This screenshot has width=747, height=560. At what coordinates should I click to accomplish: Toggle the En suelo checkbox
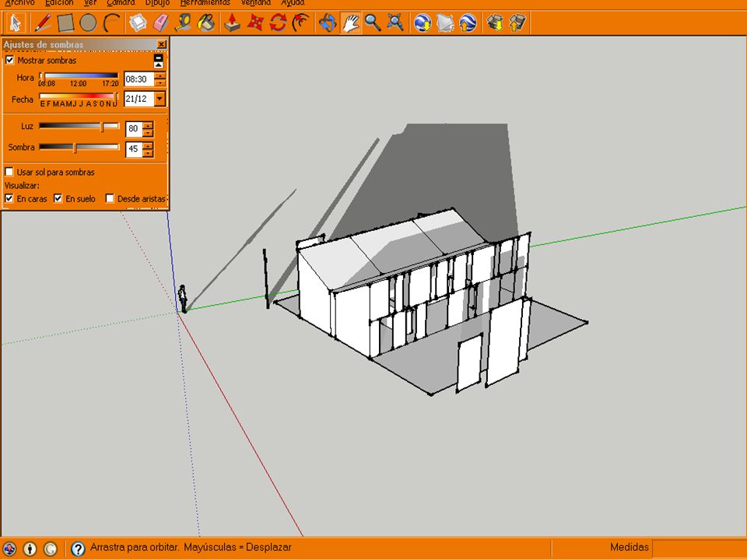pyautogui.click(x=58, y=198)
